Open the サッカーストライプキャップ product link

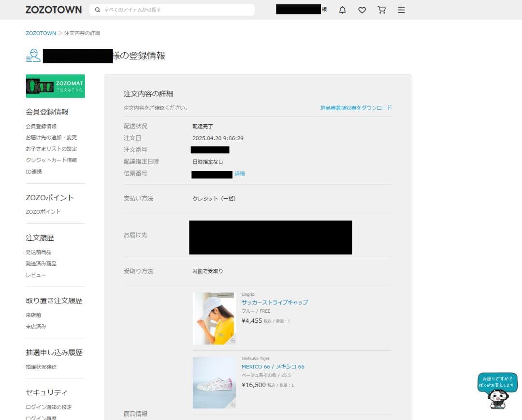coord(275,302)
